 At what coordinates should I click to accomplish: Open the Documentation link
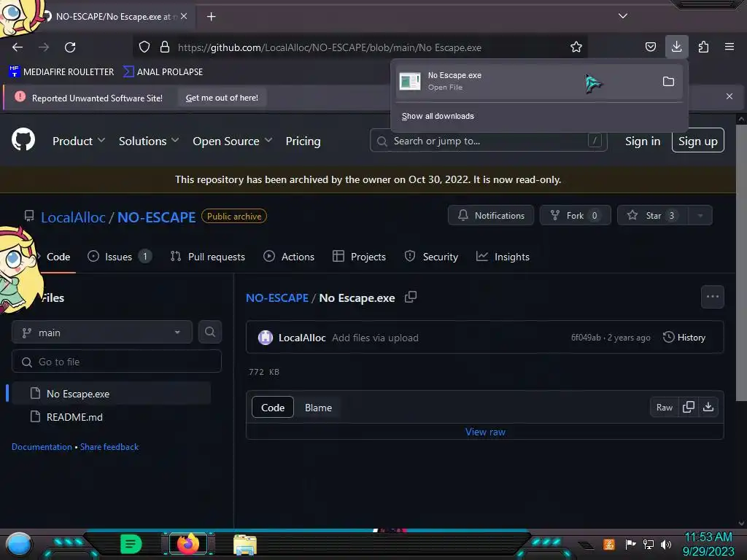tap(42, 447)
